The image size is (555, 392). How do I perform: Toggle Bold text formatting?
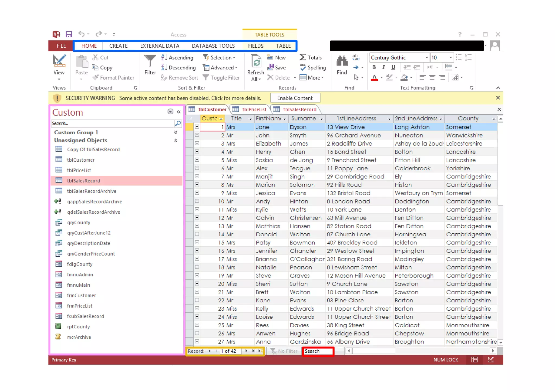[374, 67]
